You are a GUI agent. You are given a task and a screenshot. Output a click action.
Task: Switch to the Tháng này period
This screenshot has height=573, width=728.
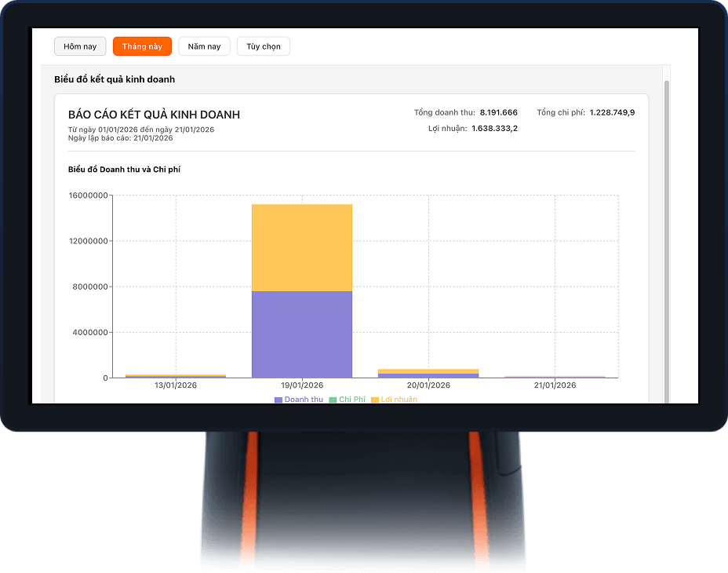(142, 47)
